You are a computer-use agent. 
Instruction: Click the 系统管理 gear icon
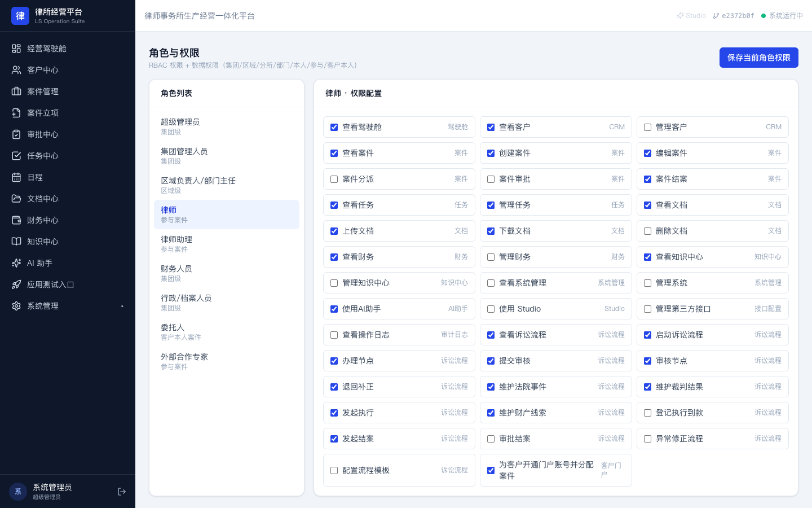16,306
